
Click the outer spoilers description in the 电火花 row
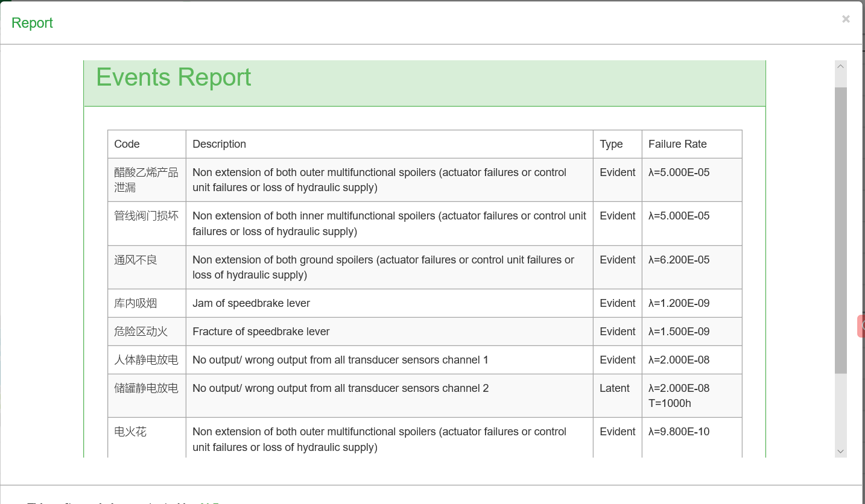(379, 439)
